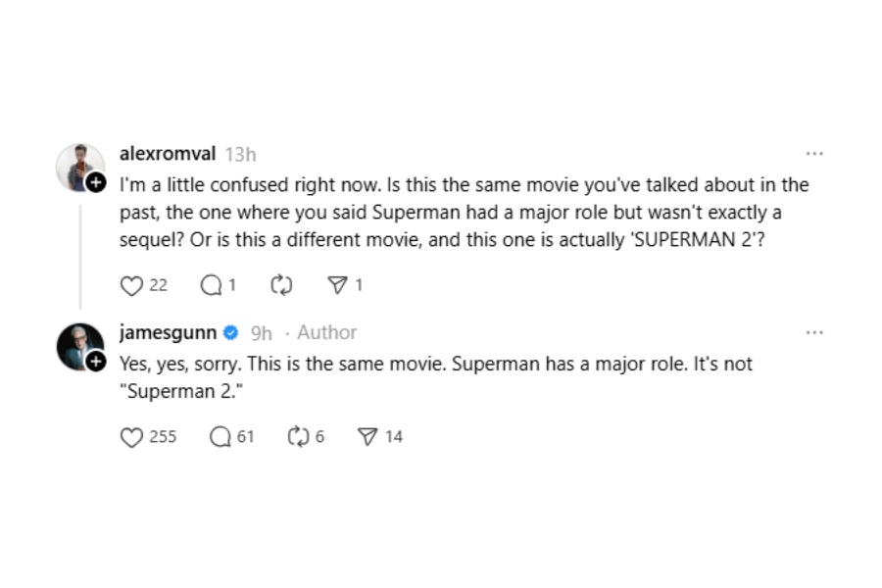The width and height of the screenshot is (882, 588).
Task: Click the 9h timestamp on jamesgunn's reply
Action: click(261, 333)
